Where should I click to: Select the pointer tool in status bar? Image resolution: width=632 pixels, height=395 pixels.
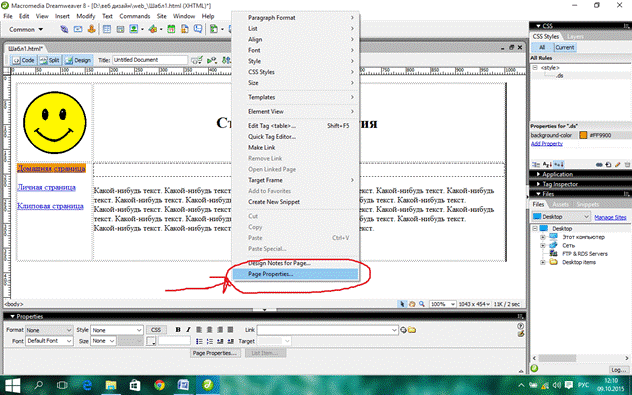[402, 304]
